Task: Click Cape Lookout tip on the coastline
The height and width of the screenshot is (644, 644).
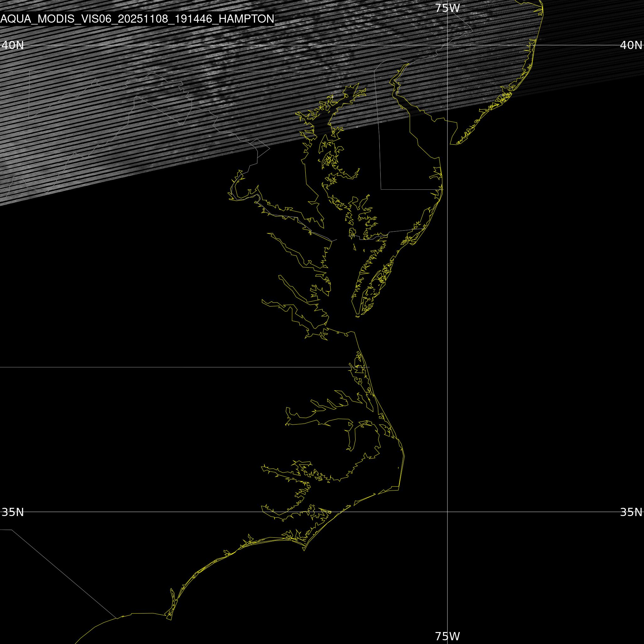Action: 304,550
